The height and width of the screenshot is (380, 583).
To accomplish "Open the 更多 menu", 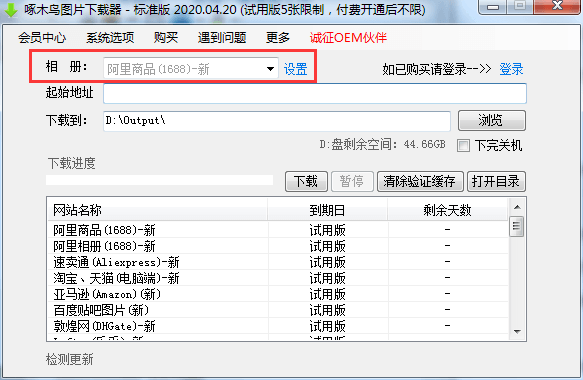I will tap(278, 38).
